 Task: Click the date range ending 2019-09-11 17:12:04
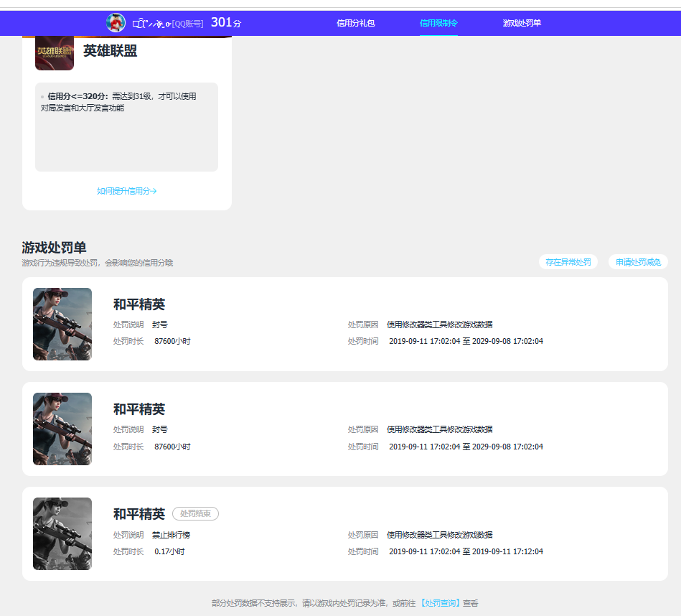(x=466, y=551)
